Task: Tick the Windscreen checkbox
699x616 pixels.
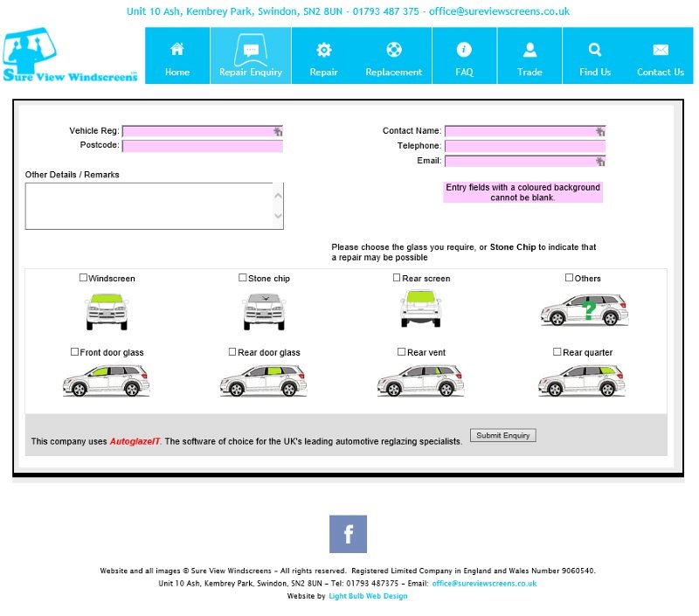Action: click(84, 278)
